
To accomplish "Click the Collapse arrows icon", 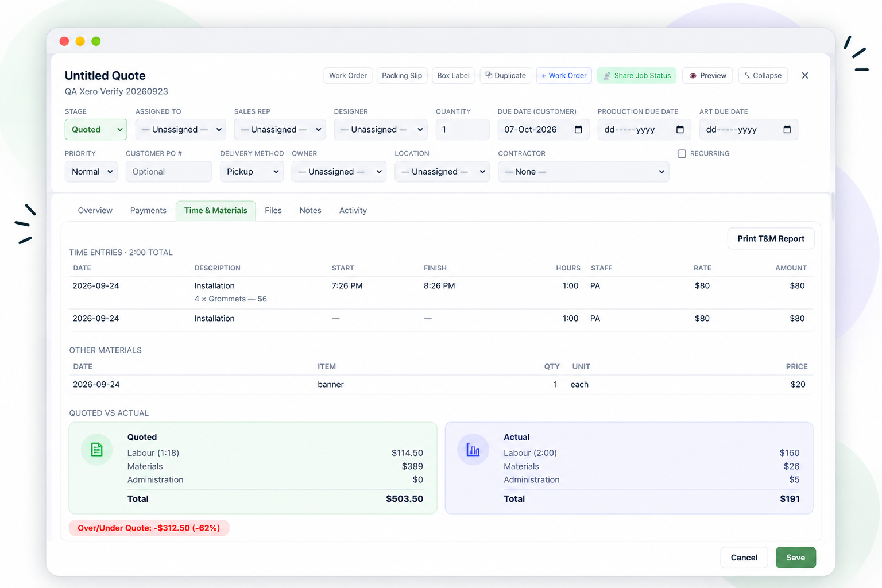I will pos(747,76).
